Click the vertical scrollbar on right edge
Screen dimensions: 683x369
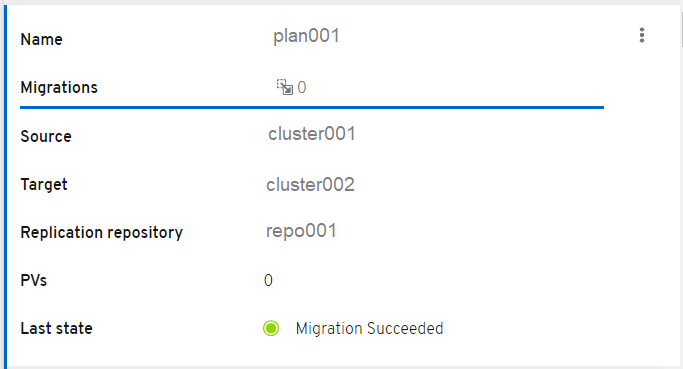681,26
